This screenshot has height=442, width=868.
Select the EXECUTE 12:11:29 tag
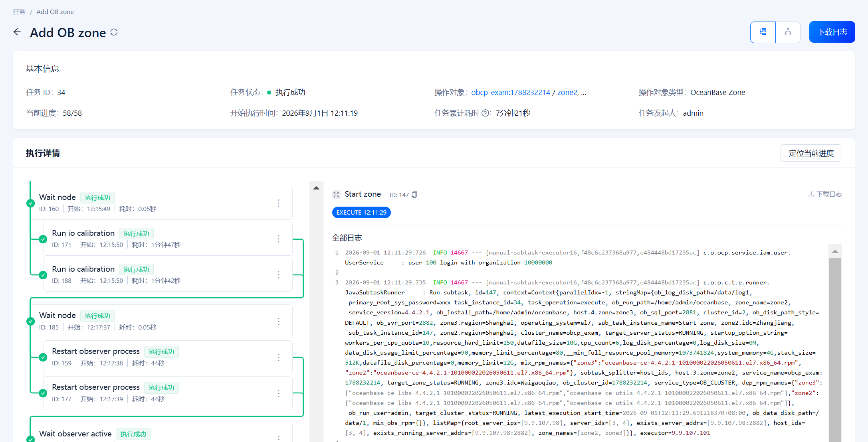tap(361, 213)
